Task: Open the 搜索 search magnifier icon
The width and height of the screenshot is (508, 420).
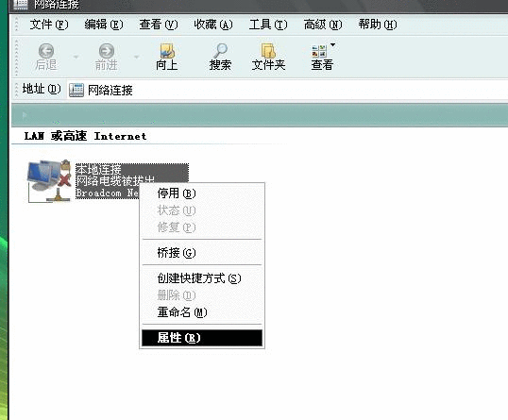Action: point(220,51)
